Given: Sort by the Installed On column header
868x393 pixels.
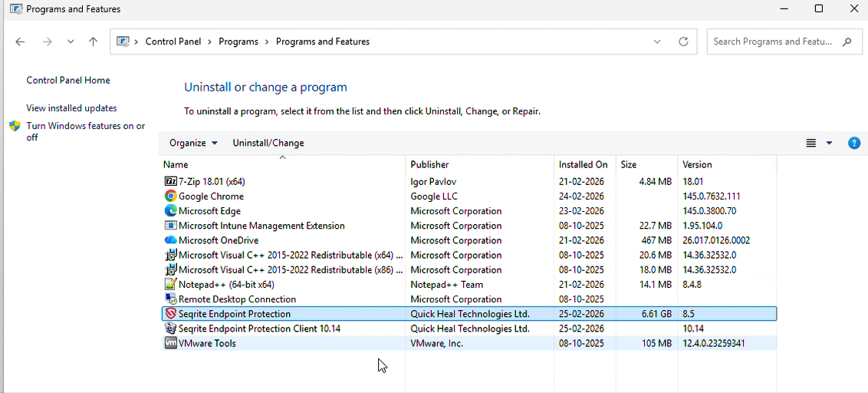Looking at the screenshot, I should coord(584,164).
